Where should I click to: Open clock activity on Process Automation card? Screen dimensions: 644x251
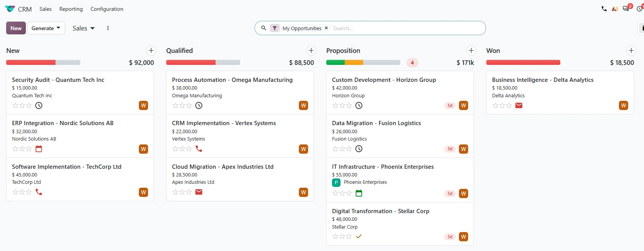coord(199,105)
